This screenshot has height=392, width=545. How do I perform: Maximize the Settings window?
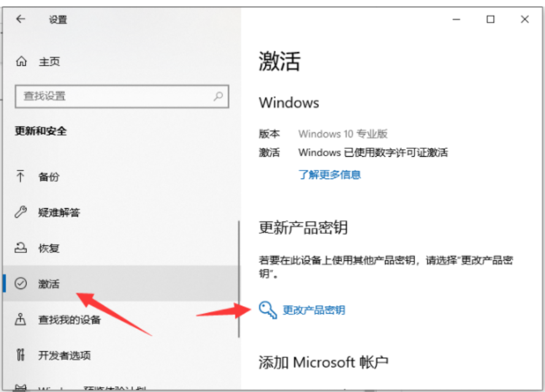[x=490, y=19]
